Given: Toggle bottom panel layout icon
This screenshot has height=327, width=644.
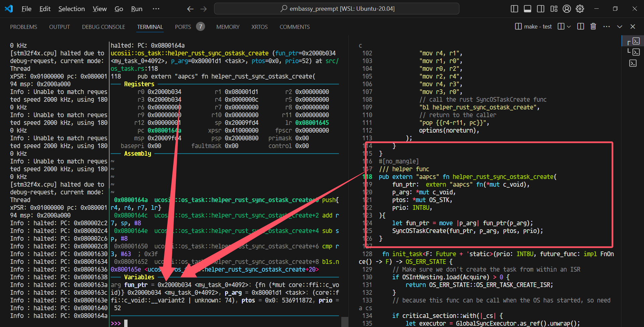Looking at the screenshot, I should 528,9.
